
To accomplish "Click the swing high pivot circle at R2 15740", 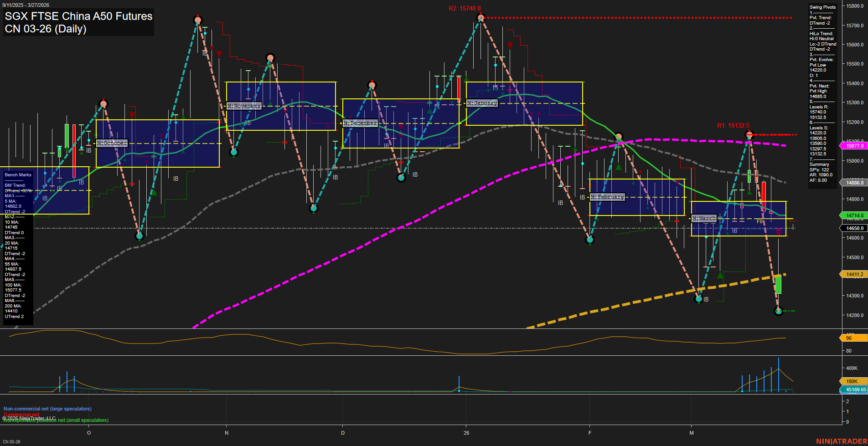I will coord(480,18).
